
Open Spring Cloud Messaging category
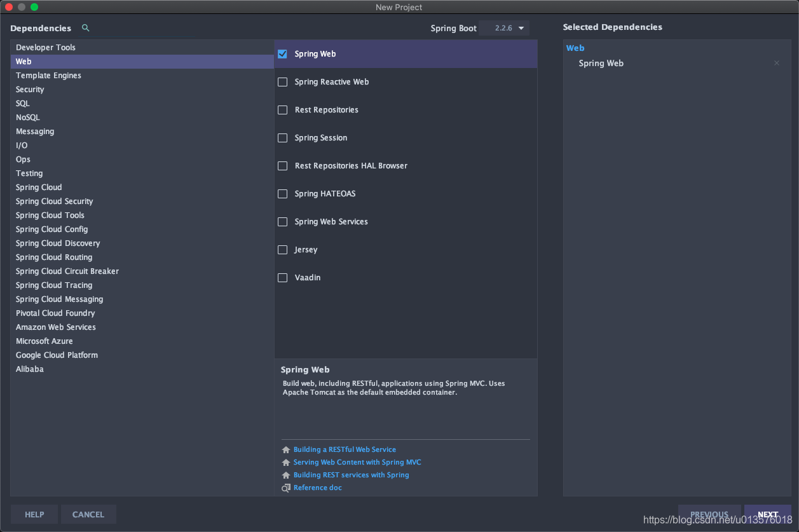142,299
